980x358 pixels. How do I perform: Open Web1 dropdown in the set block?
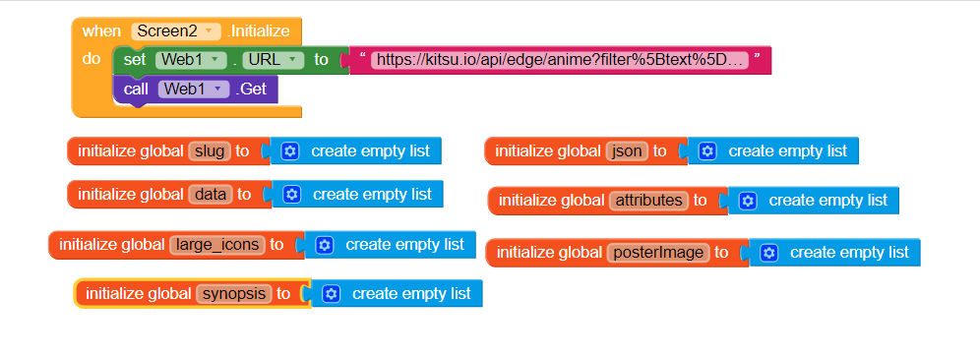(x=191, y=59)
